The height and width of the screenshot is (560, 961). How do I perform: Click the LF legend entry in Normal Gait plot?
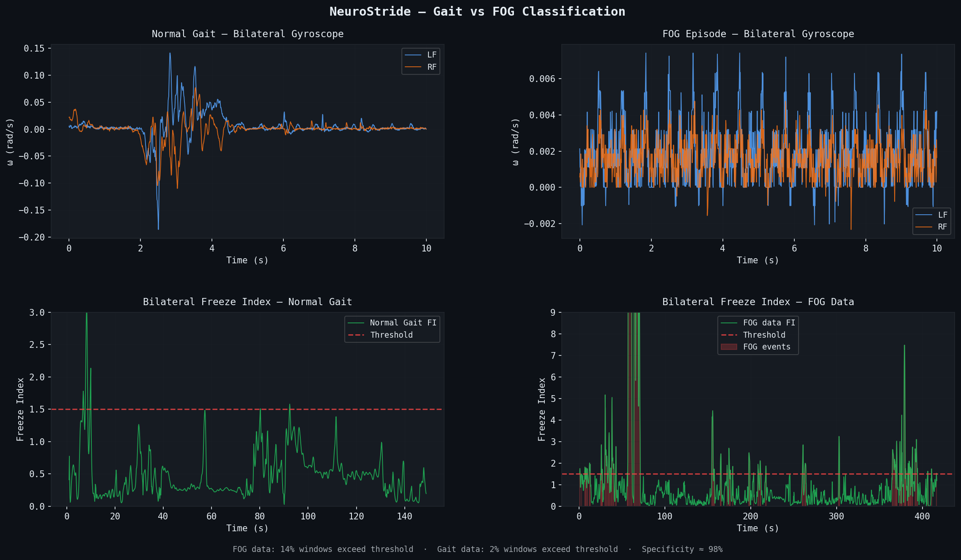pos(431,55)
